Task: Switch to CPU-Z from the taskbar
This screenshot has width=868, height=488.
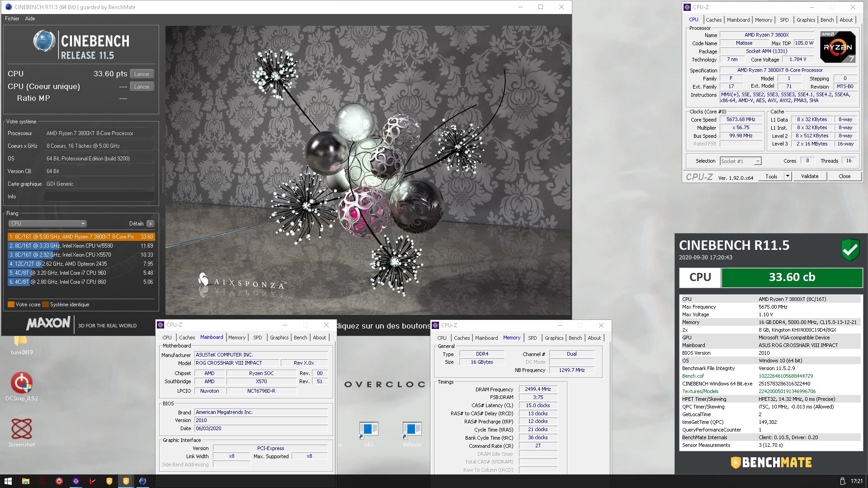Action: click(x=75, y=481)
